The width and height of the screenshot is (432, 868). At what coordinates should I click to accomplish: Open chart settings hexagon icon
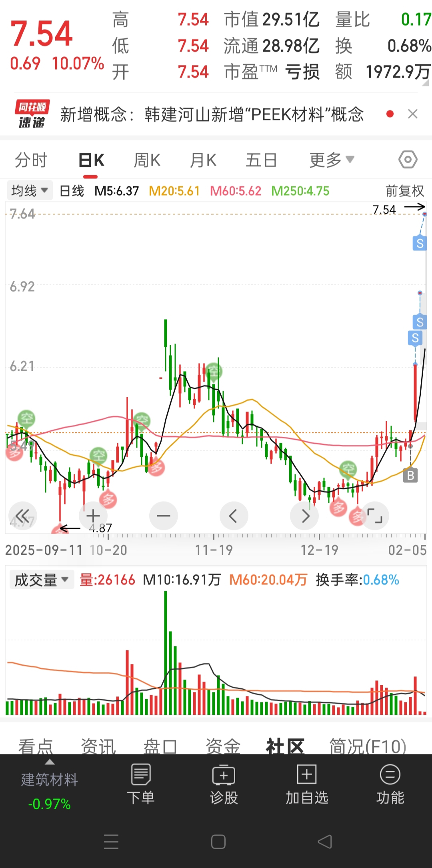(x=408, y=160)
